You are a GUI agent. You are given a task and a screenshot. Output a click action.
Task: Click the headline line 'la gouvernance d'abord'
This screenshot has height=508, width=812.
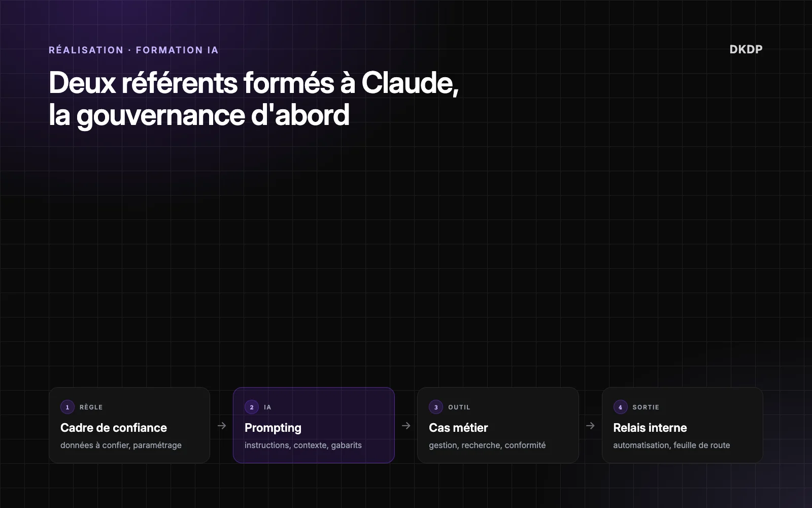tap(199, 115)
